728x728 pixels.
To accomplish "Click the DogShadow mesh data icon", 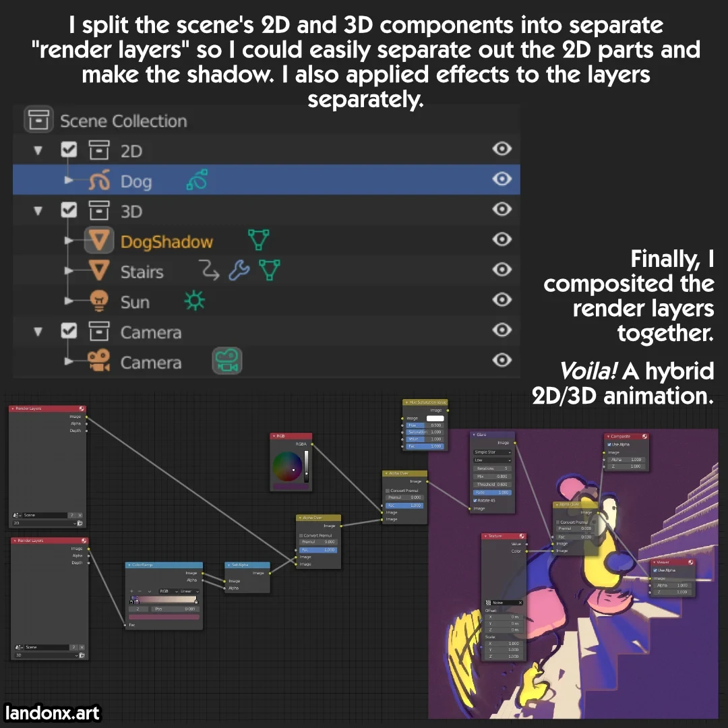I will tap(258, 239).
